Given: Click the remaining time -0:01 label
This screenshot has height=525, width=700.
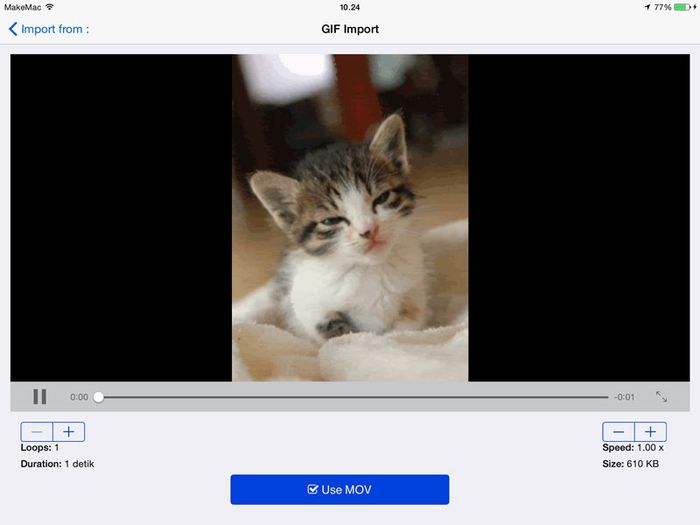Looking at the screenshot, I should (x=624, y=397).
